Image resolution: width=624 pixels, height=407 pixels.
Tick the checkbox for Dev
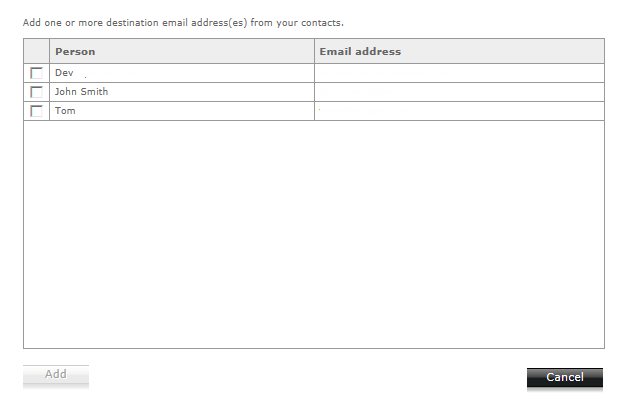(36, 73)
